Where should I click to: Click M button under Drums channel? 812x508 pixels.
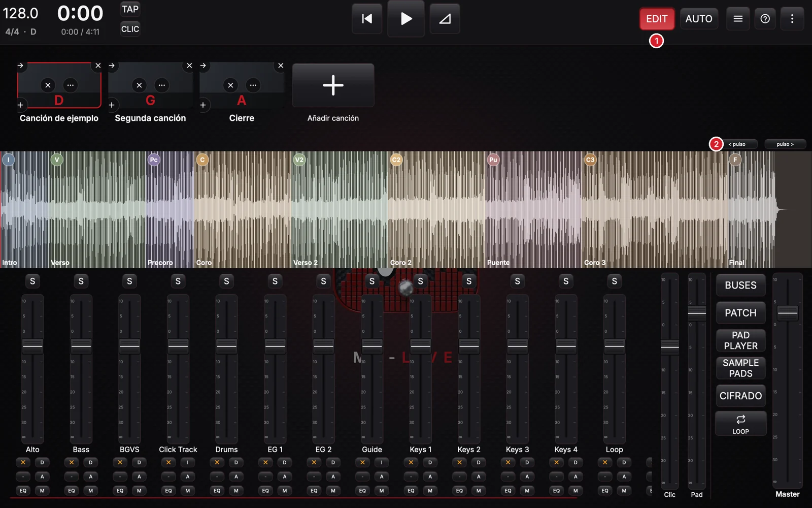[x=236, y=491]
